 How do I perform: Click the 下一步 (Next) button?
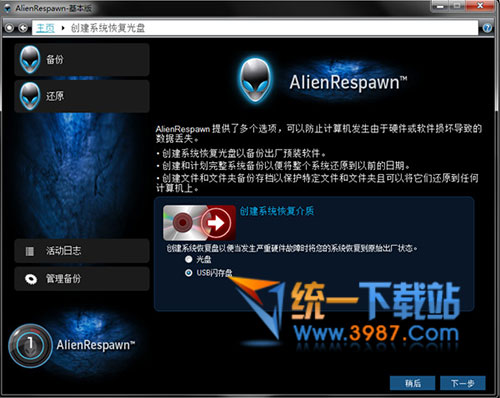pyautogui.click(x=463, y=383)
